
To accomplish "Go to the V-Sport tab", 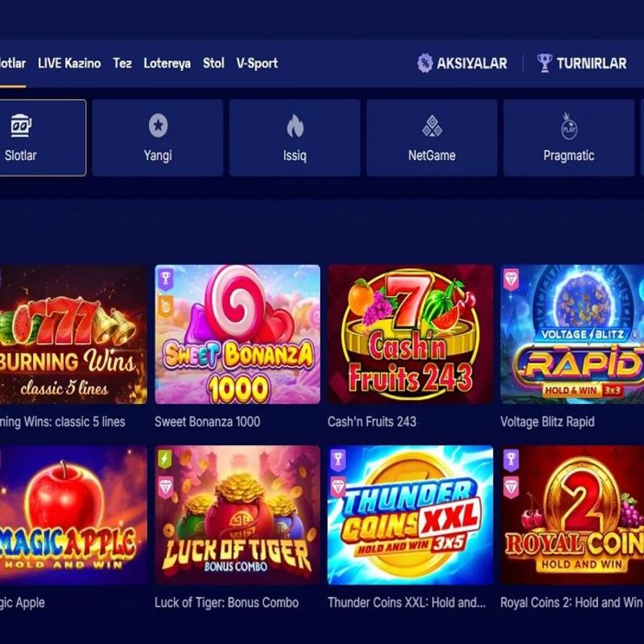I will point(257,64).
